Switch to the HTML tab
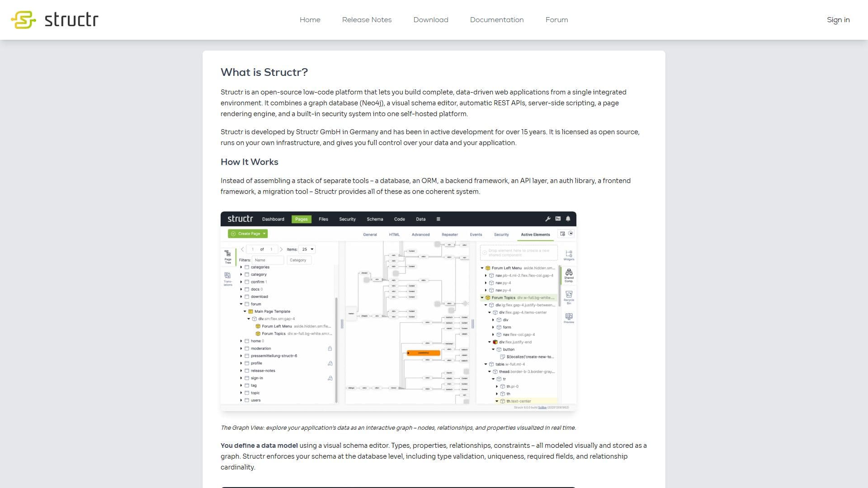Viewport: 868px width, 488px height. (394, 235)
